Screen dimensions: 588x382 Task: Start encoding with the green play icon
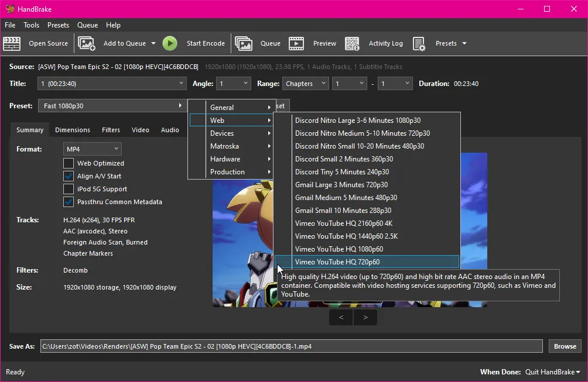pyautogui.click(x=170, y=43)
